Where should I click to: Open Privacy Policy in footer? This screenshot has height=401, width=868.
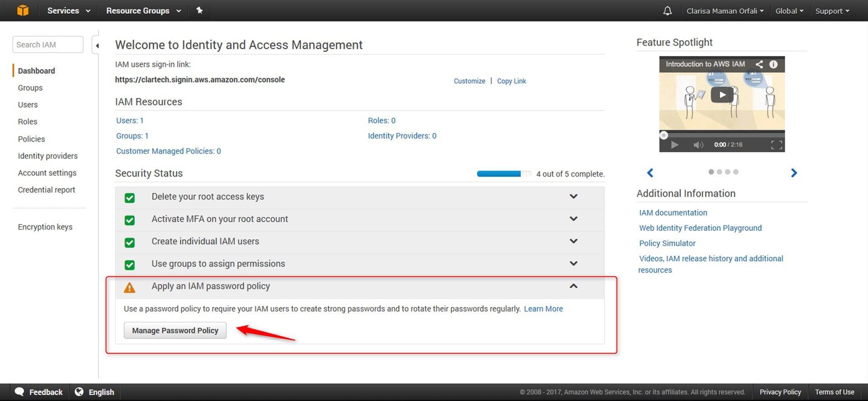tap(780, 392)
